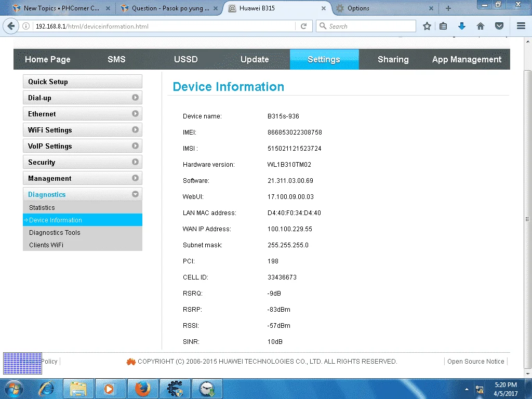Click the IMEI value 866853022308758
The image size is (532, 399).
[295, 132]
